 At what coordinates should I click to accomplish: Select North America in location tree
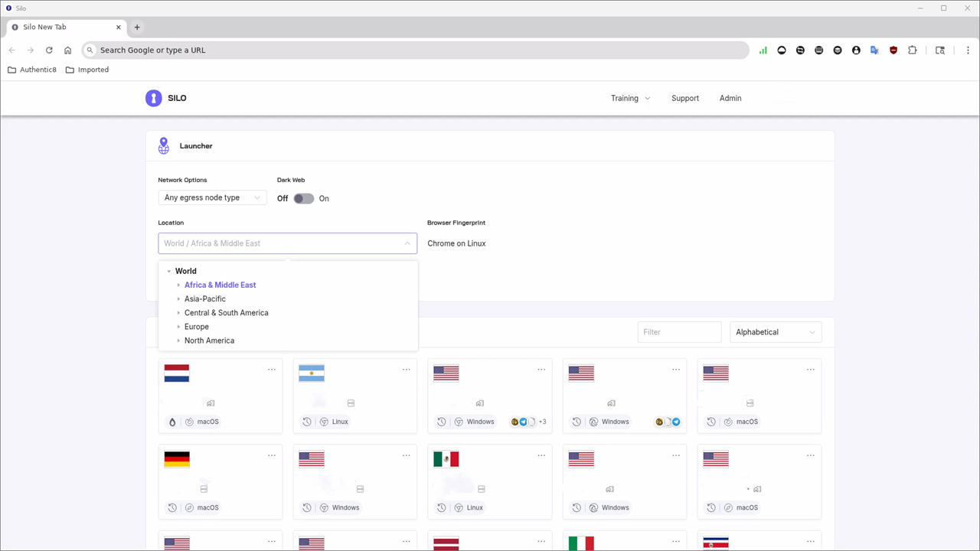click(x=209, y=341)
